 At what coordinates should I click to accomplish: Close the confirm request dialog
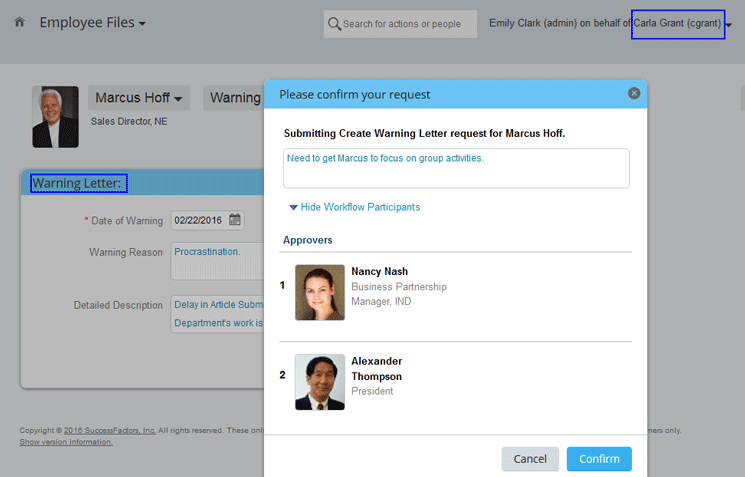[633, 94]
